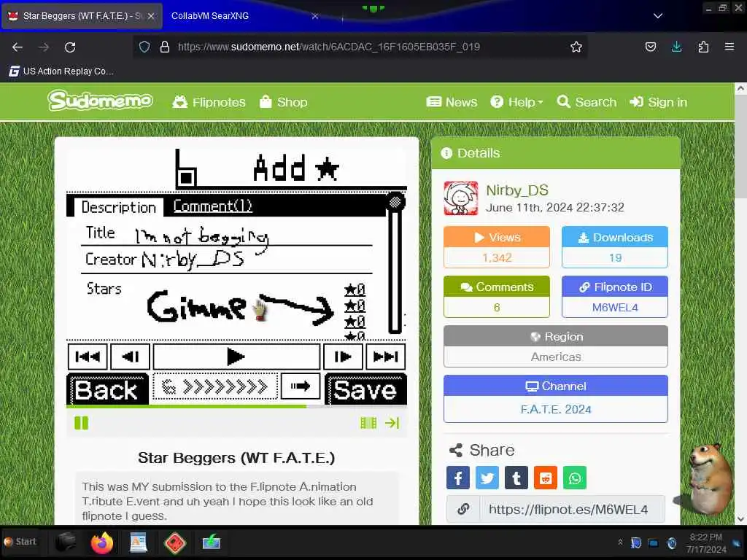Open the Extensions puzzle icon
Viewport: 747px width, 560px height.
point(703,47)
